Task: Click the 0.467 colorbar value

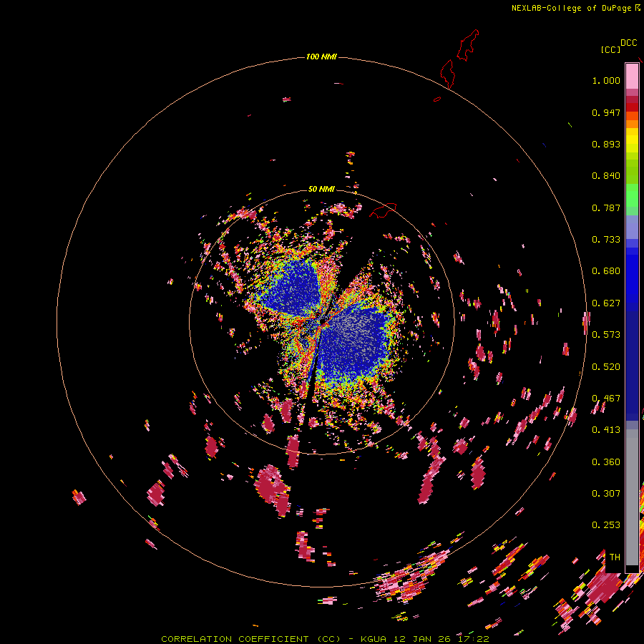Action: click(x=606, y=399)
